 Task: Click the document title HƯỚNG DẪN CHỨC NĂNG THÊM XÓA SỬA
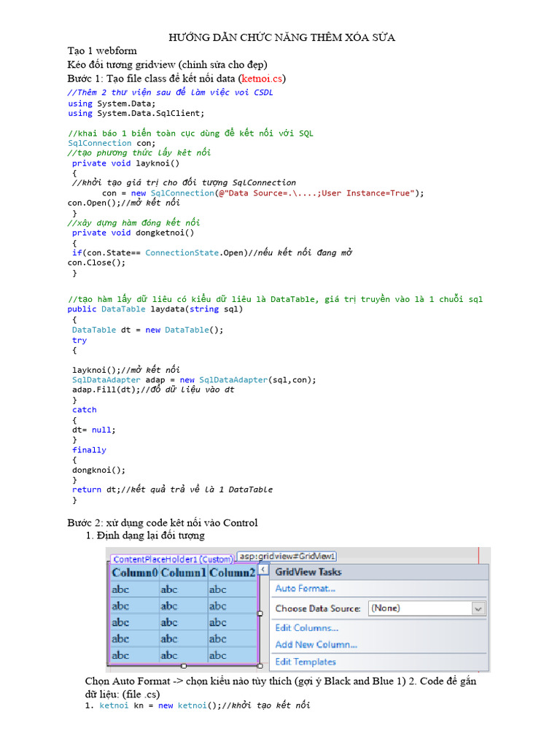282,37
